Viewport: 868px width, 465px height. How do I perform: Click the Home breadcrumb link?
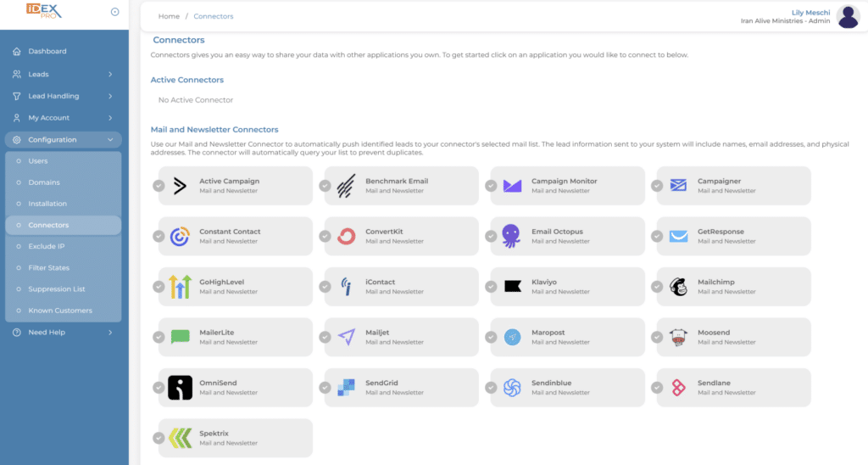click(x=169, y=16)
